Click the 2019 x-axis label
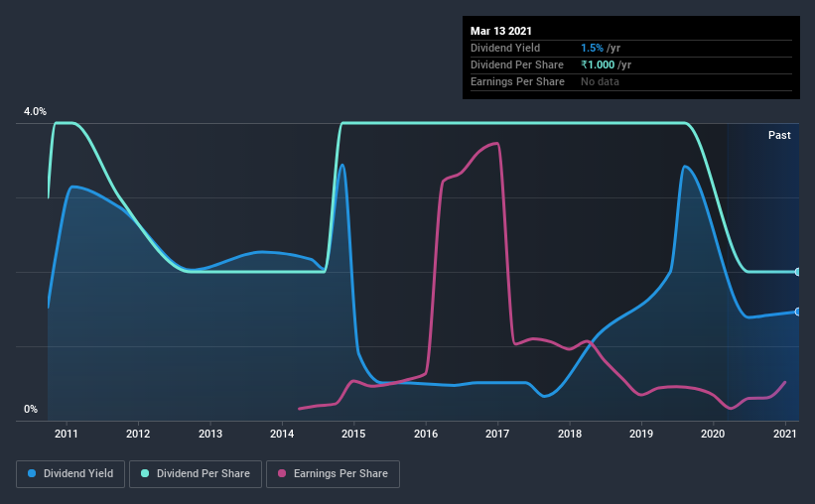The height and width of the screenshot is (504, 815). 641,434
